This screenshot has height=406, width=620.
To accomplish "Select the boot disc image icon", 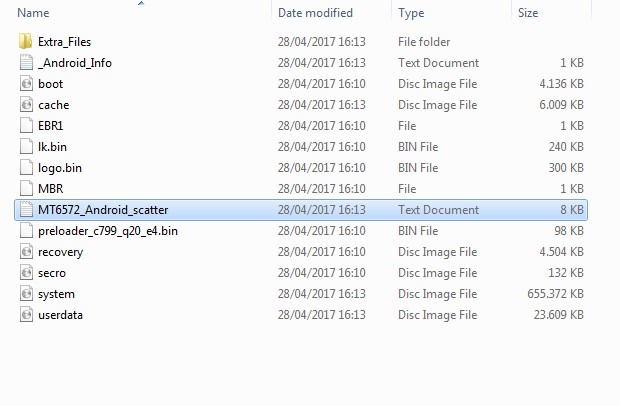I will 26,83.
